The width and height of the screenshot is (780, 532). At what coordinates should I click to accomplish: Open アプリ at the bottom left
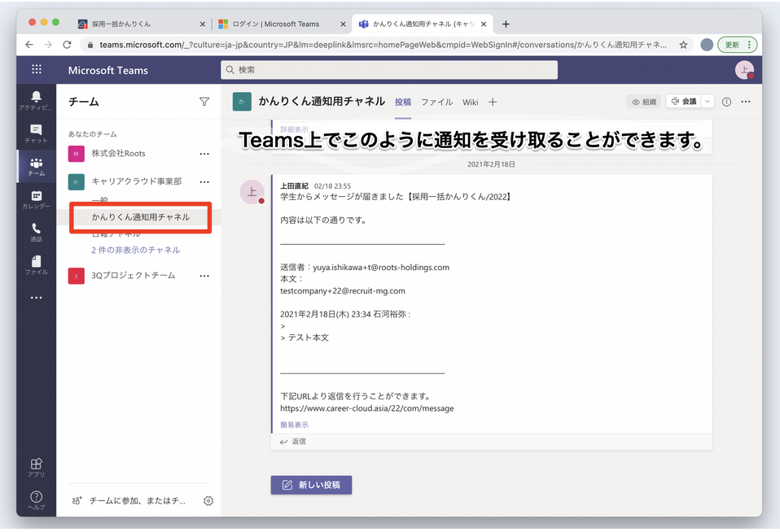click(x=36, y=464)
